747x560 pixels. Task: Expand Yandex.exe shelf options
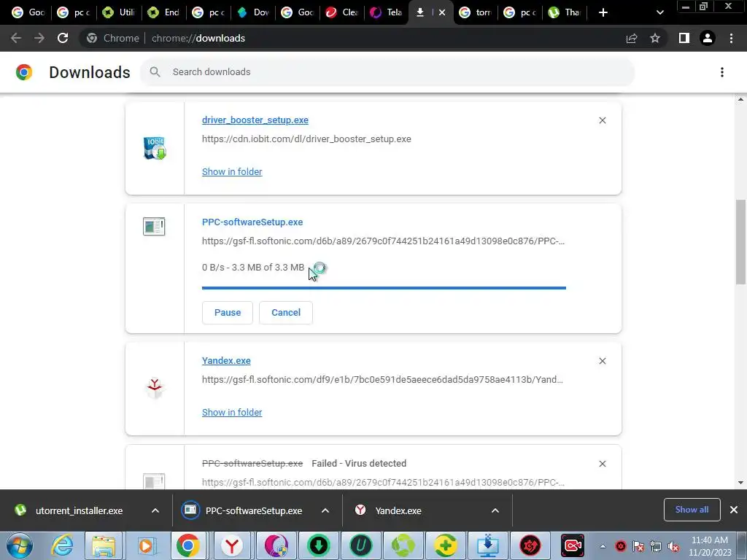pyautogui.click(x=495, y=510)
